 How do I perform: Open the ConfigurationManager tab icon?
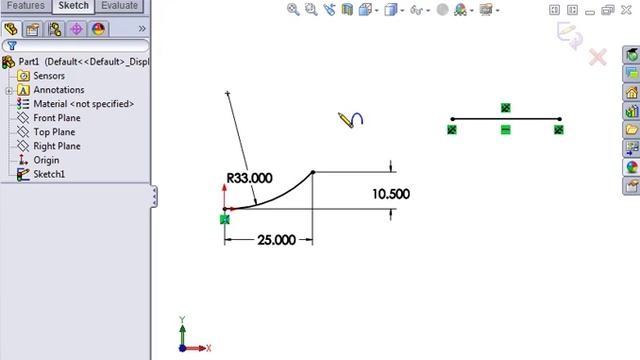point(55,29)
